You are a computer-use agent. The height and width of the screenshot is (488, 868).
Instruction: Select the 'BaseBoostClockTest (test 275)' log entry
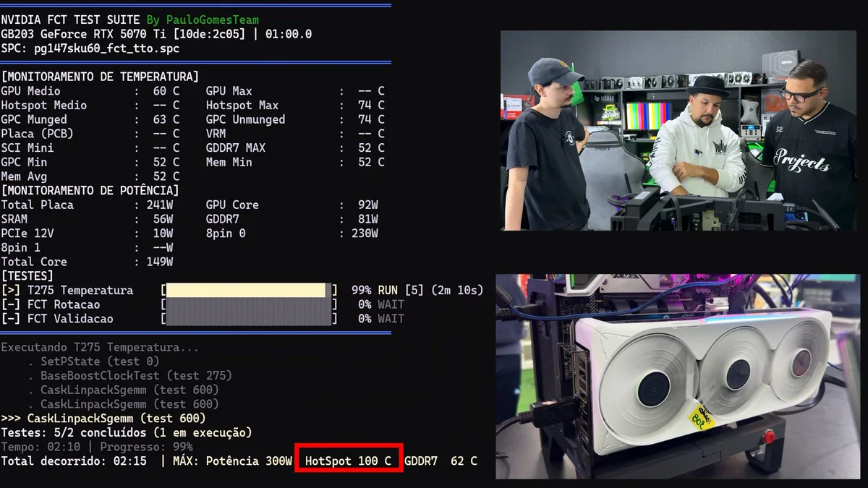point(136,376)
